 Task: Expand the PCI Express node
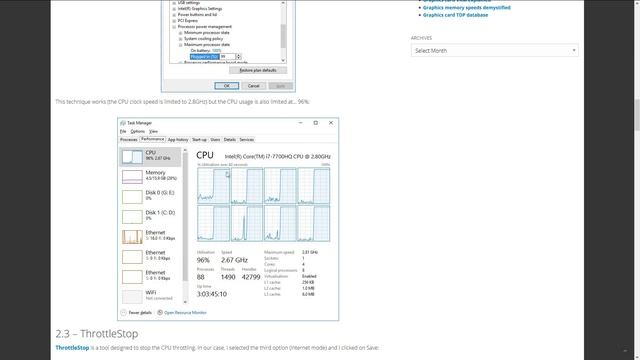click(x=174, y=20)
